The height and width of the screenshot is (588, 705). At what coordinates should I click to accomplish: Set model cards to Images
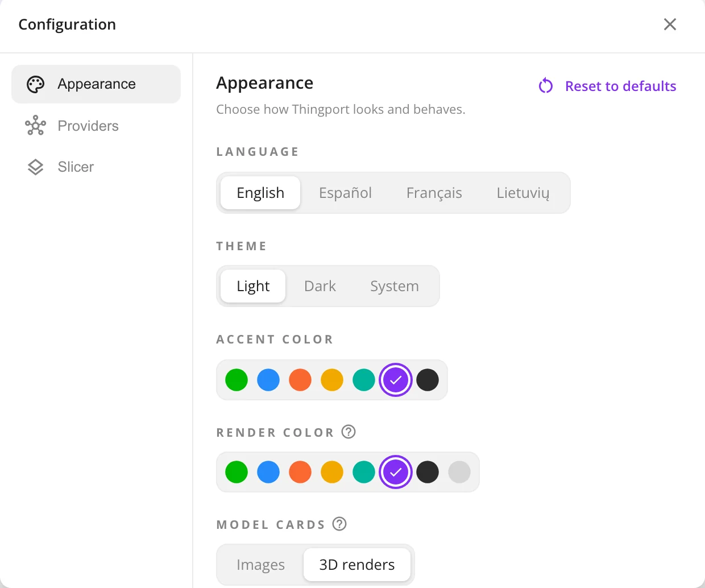click(x=260, y=565)
